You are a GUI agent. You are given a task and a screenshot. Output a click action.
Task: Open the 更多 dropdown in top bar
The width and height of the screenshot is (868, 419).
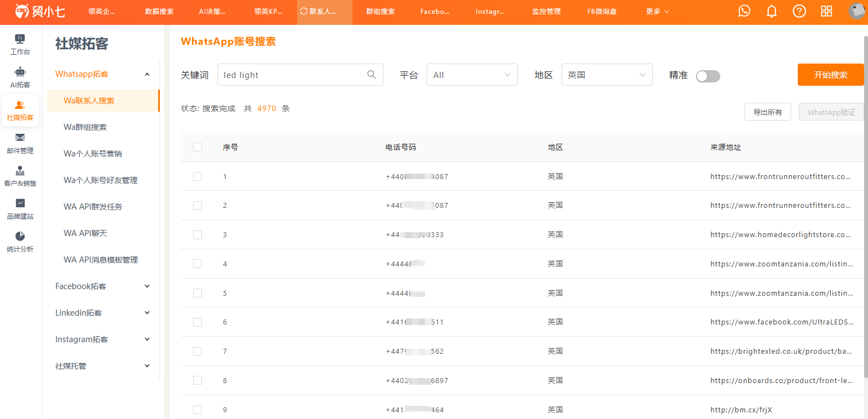(x=657, y=12)
